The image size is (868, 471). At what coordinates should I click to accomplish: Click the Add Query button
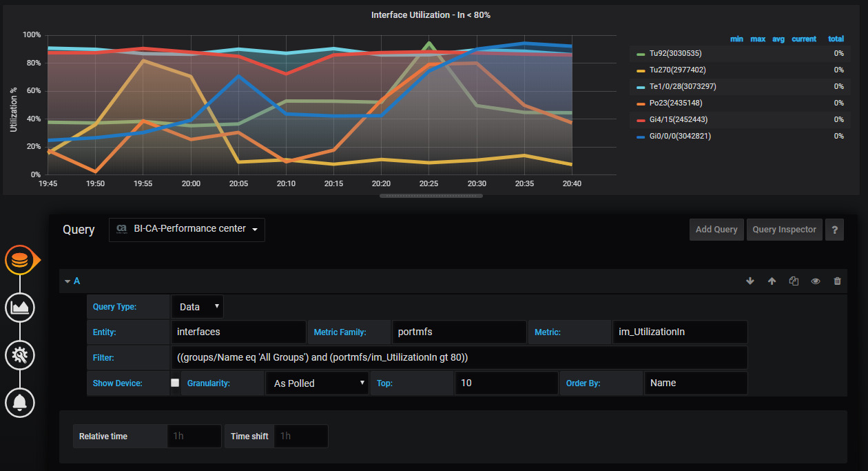tap(716, 229)
